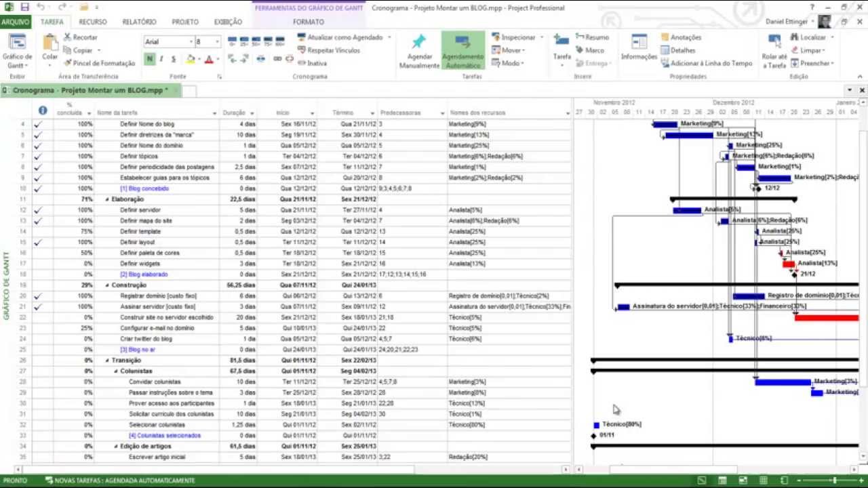Pick the font color A swatch
Image resolution: width=868 pixels, height=488 pixels.
(x=208, y=59)
